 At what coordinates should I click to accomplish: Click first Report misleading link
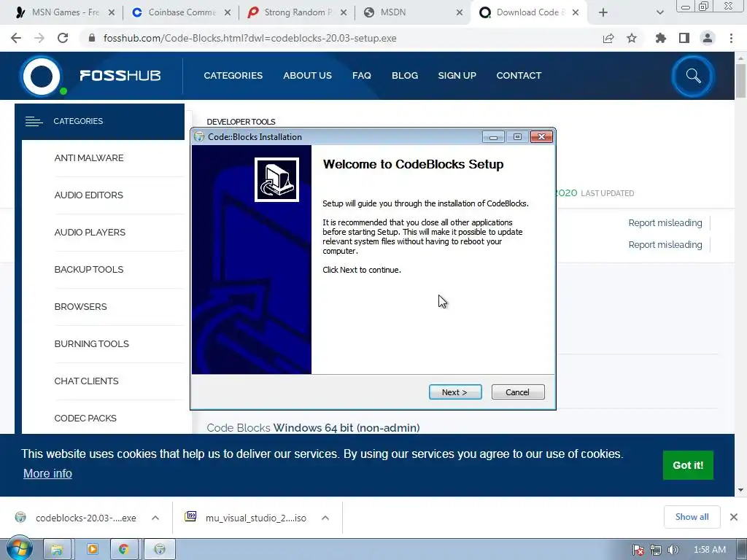click(x=665, y=223)
